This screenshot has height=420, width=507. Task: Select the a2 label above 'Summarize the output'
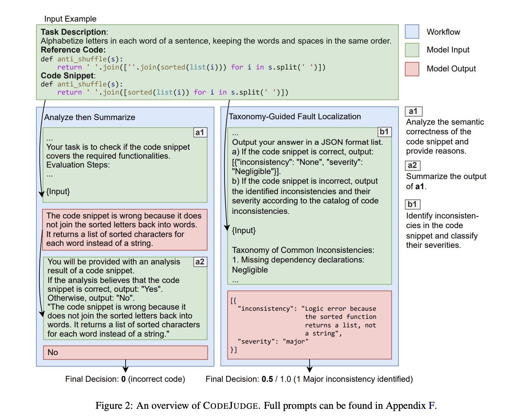coord(413,166)
